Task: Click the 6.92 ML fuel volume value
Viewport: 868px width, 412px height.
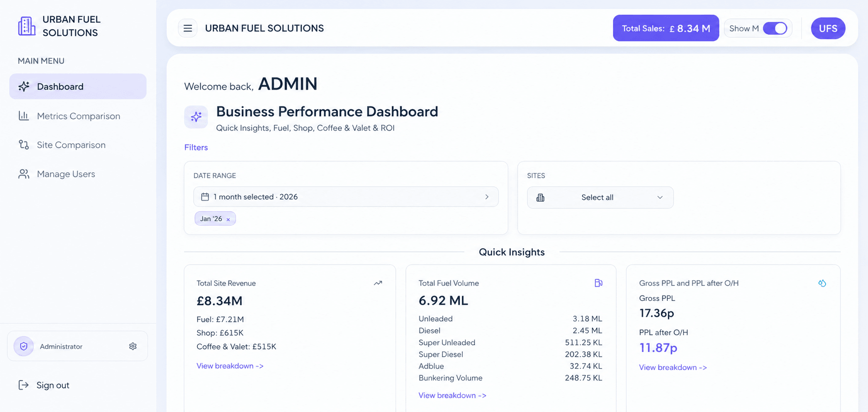Action: coord(443,300)
